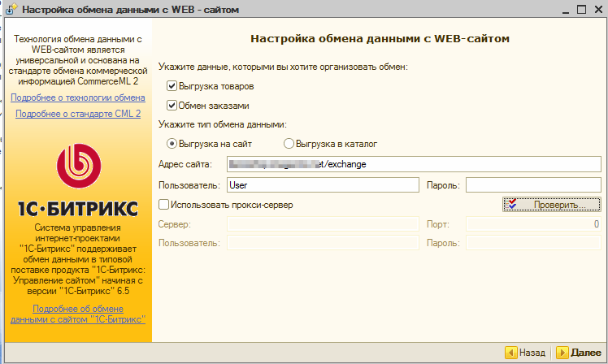Click the proxy Сервер field
608x364 pixels.
pyautogui.click(x=323, y=224)
